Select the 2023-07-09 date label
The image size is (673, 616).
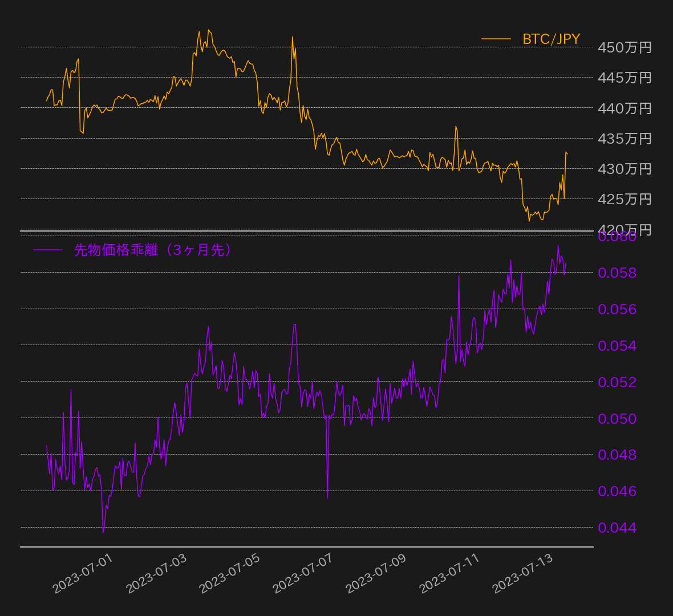[376, 573]
